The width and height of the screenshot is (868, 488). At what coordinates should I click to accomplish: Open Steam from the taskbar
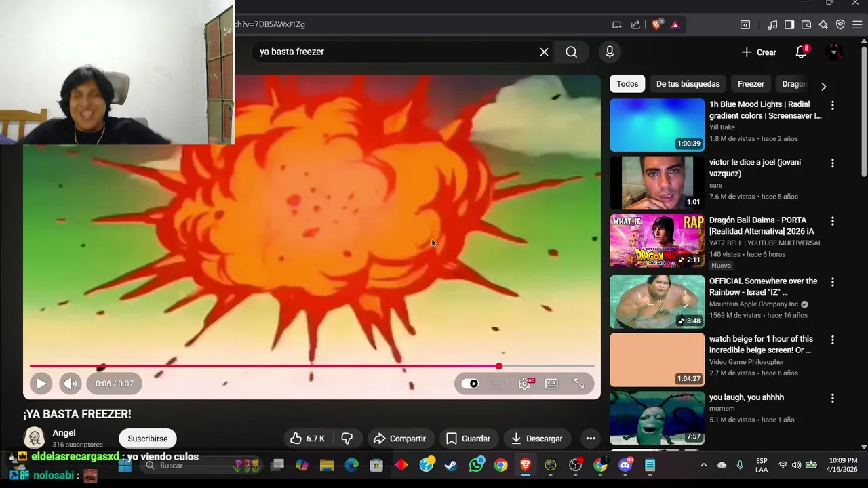450,465
